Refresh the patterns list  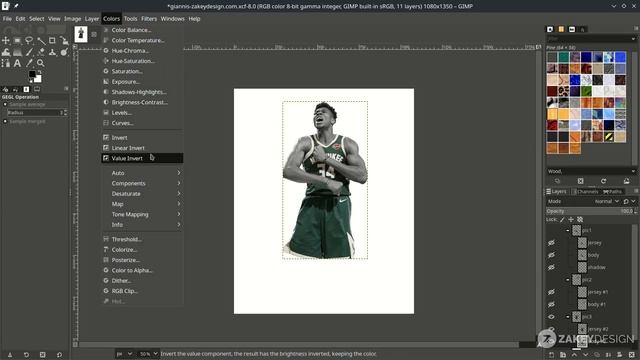(x=603, y=181)
